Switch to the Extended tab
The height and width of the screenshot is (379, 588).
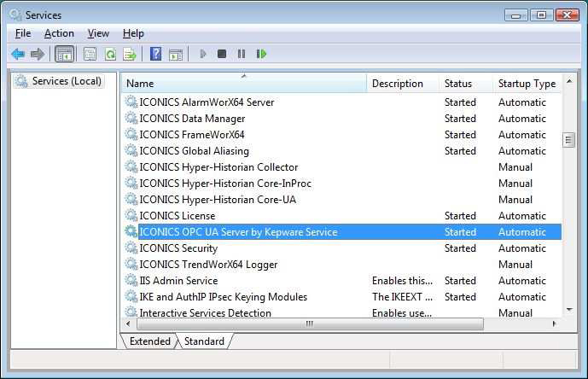(x=149, y=341)
